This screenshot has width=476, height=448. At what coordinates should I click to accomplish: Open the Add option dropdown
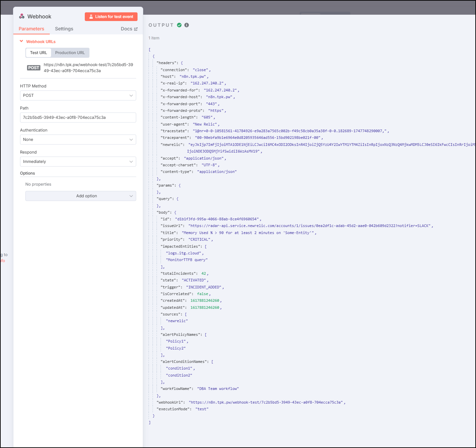point(81,196)
